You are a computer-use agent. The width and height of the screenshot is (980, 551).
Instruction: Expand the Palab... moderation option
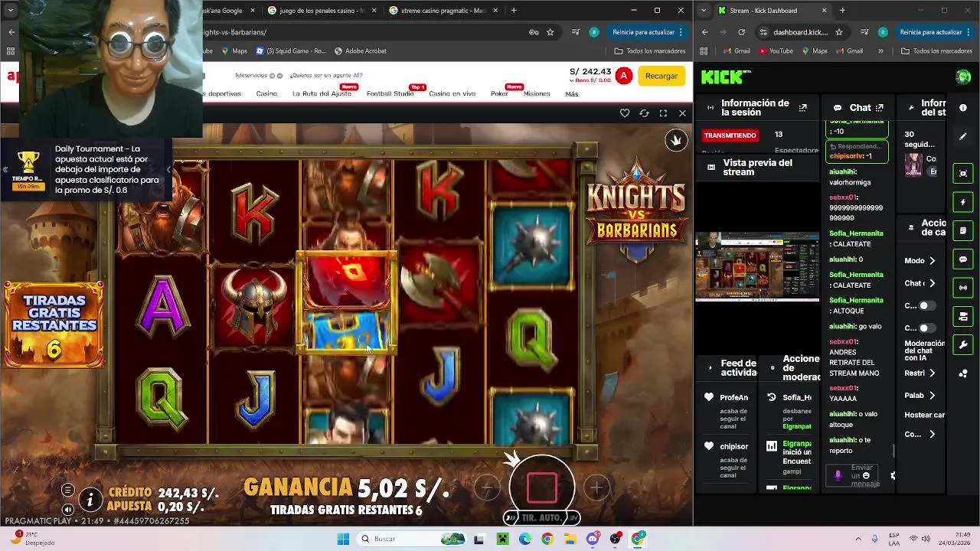(920, 396)
